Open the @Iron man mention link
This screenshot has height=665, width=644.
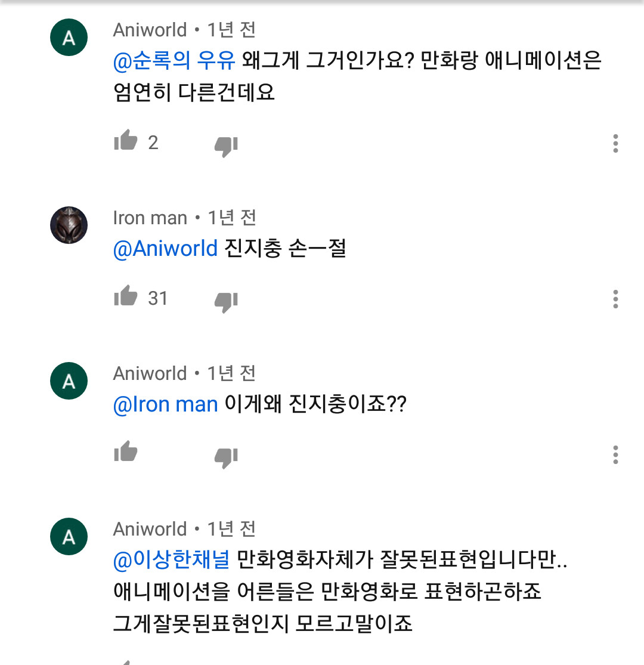165,405
